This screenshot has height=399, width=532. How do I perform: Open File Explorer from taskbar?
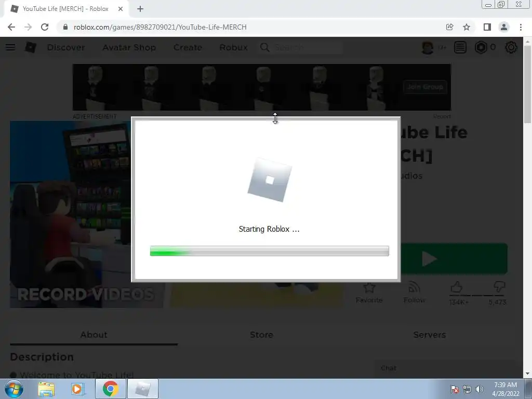point(46,389)
